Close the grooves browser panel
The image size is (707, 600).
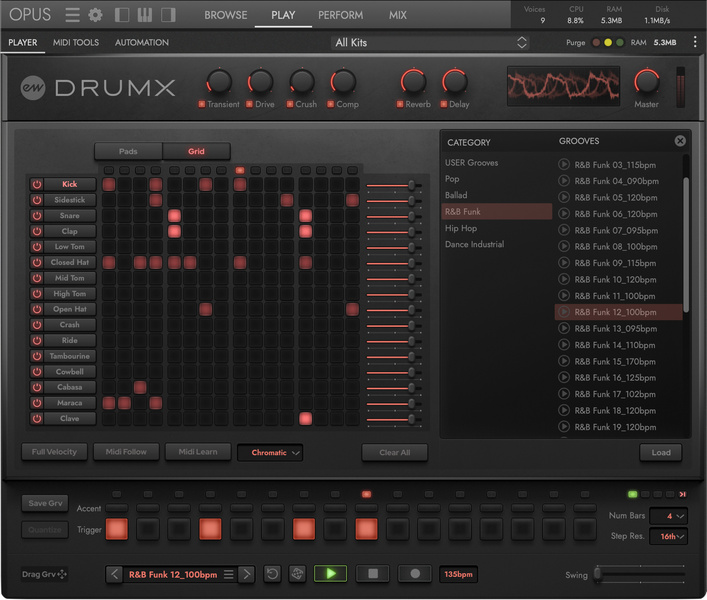pos(680,141)
